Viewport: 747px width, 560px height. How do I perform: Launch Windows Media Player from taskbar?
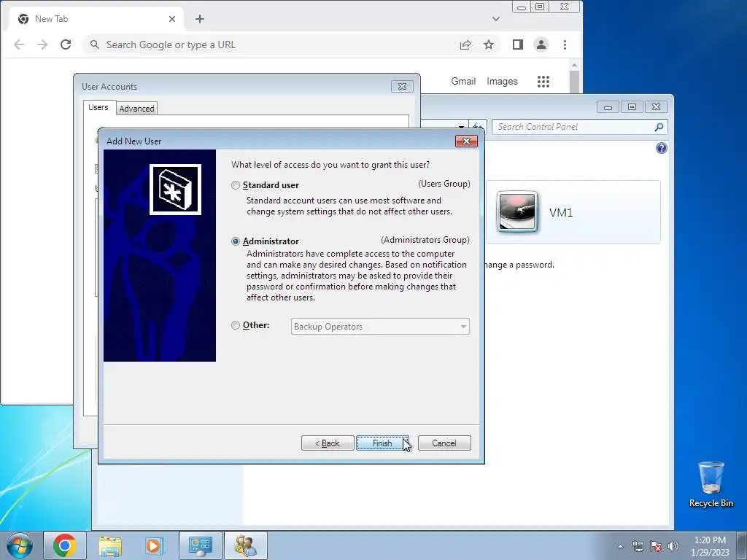pyautogui.click(x=153, y=545)
